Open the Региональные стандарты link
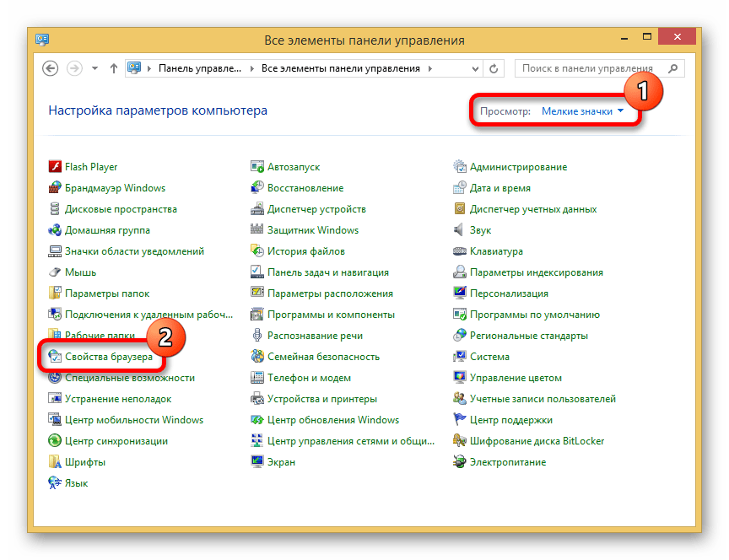The height and width of the screenshot is (560, 729). click(x=529, y=335)
